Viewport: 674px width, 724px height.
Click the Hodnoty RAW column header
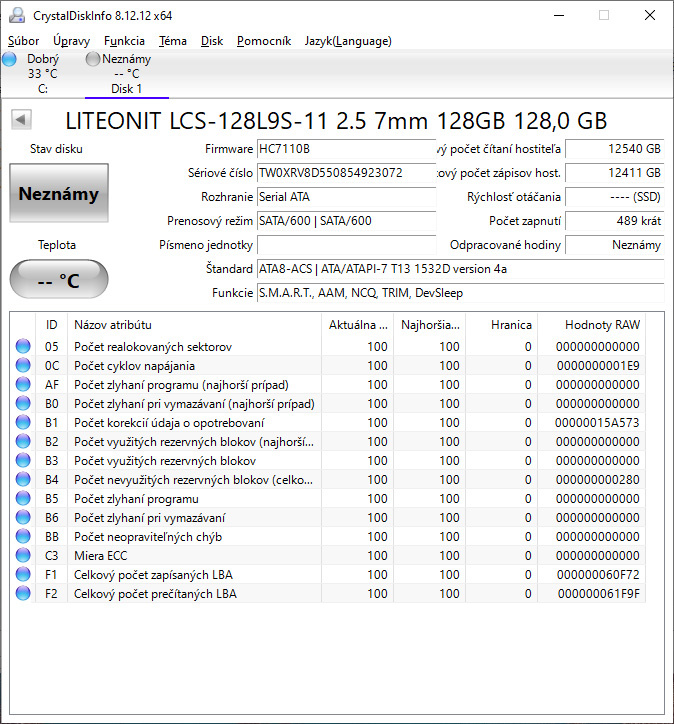pyautogui.click(x=591, y=325)
